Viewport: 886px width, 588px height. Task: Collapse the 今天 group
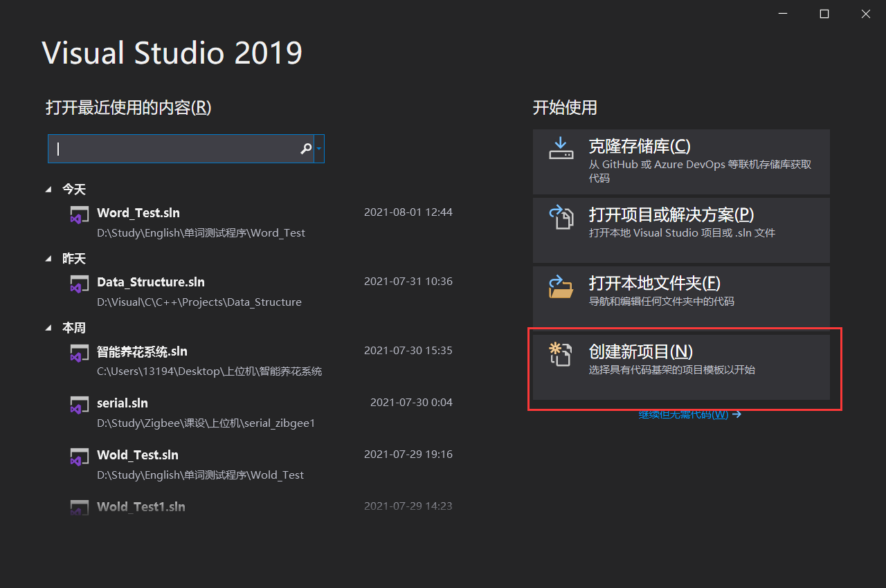coord(48,190)
